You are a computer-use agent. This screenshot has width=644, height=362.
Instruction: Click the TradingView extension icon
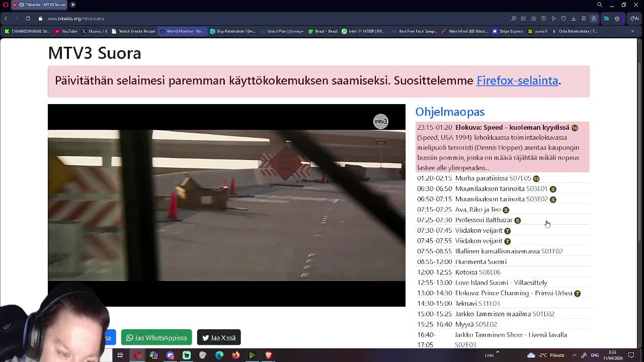tap(606, 19)
